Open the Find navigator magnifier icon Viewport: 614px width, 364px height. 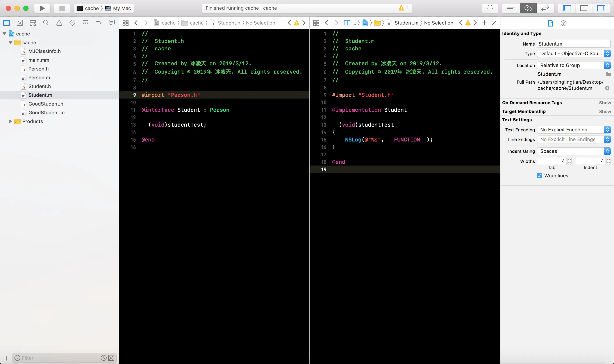(46, 23)
